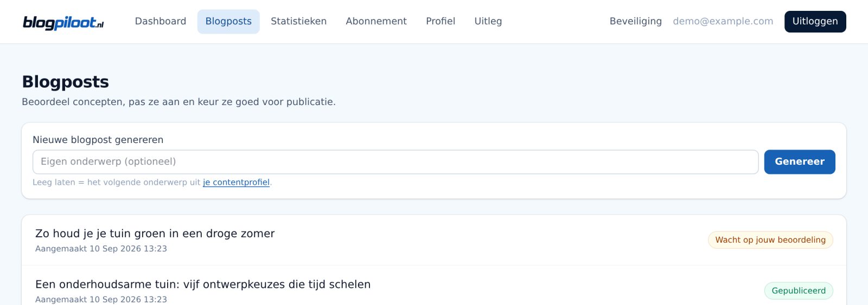Open post 'Een onderhoudsarme tuin: vijf ontwerpkeuzes'
Image resolution: width=868 pixels, height=305 pixels.
click(203, 284)
